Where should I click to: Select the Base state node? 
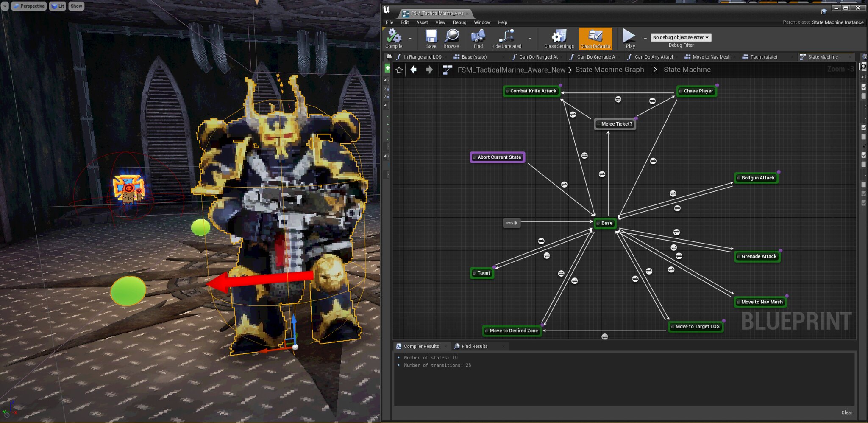click(605, 223)
